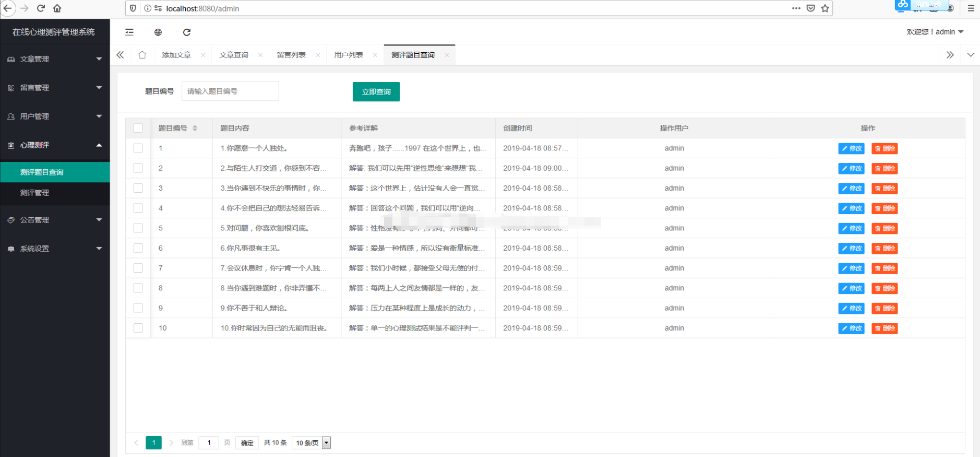Click 修改 for question row 2
Viewport: 980px width, 457px height.
coord(851,168)
